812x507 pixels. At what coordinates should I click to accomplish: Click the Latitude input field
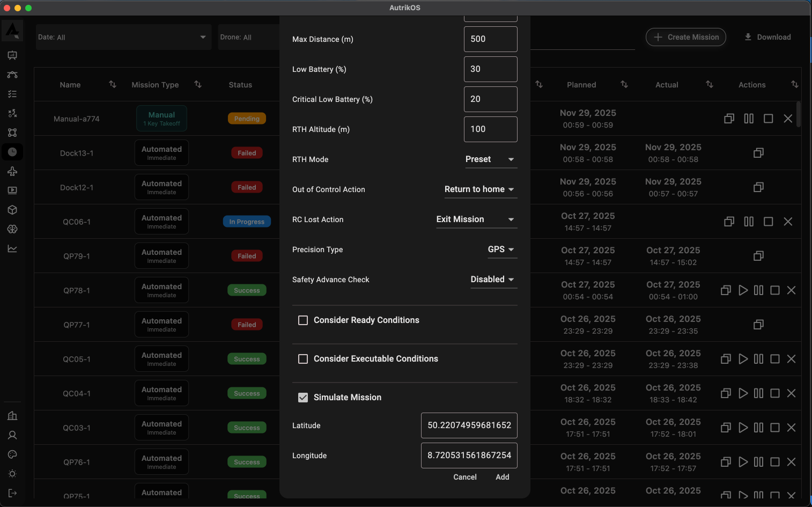point(469,425)
